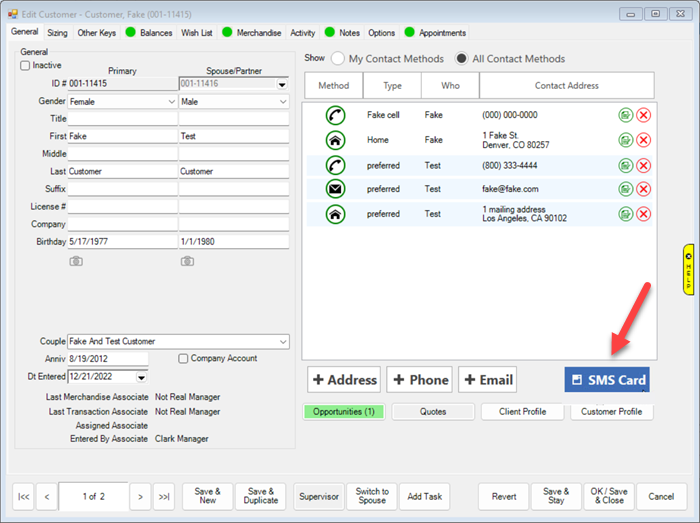The height and width of the screenshot is (523, 700).
Task: Click the camera icon under primary birthday
Action: click(x=76, y=261)
